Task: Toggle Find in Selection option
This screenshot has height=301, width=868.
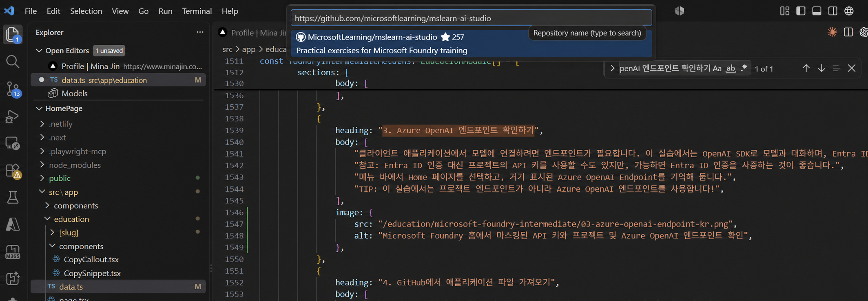Action: pyautogui.click(x=836, y=68)
